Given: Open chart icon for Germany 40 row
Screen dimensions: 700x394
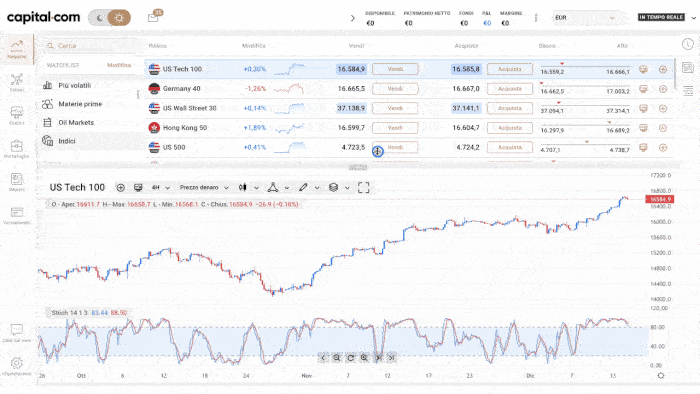Looking at the screenshot, I should pyautogui.click(x=643, y=89).
